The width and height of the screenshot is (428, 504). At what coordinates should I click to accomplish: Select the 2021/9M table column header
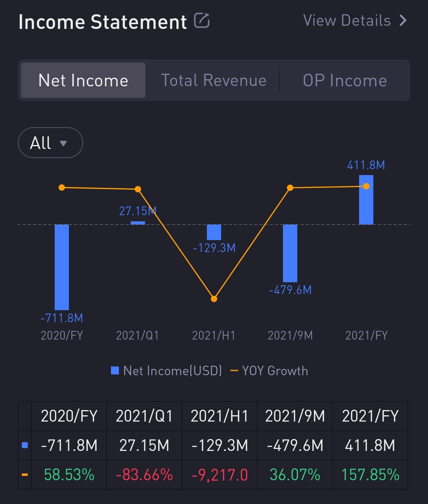tap(295, 416)
